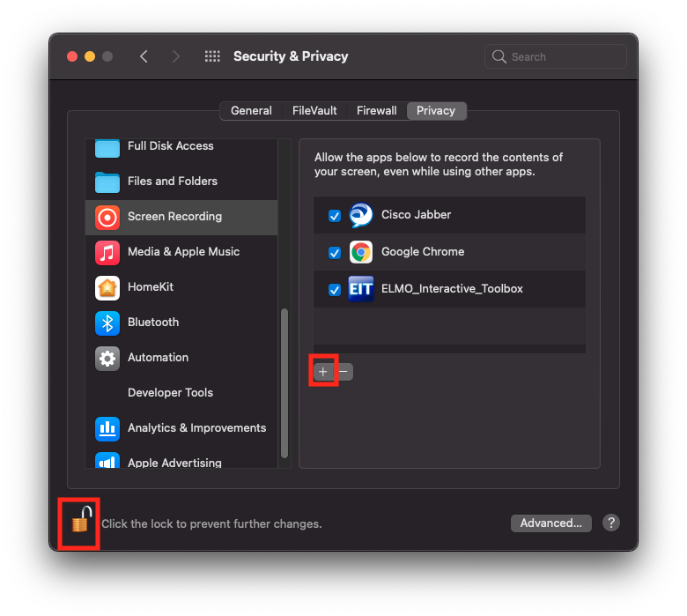Viewport: 687px width, 616px height.
Task: Switch to the FileVault tab
Action: [x=314, y=110]
